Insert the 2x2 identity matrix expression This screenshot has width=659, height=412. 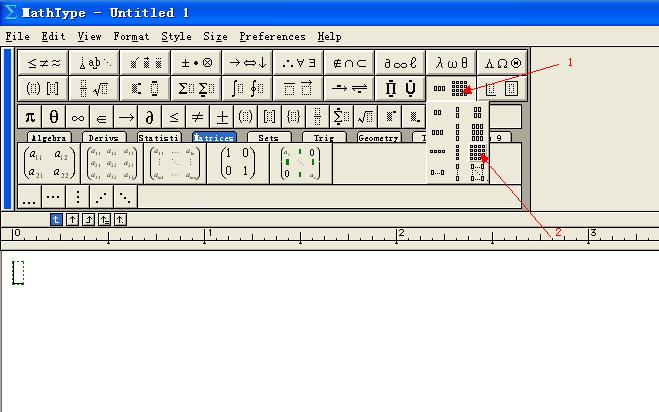238,164
